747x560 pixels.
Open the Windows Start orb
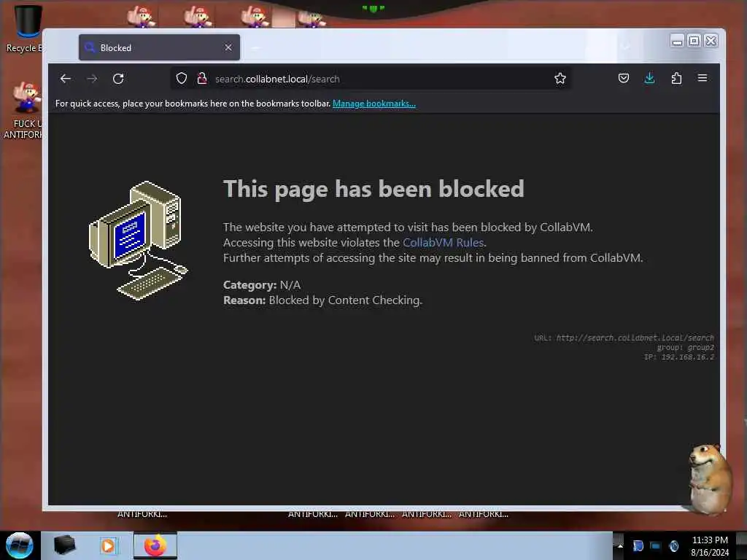[x=19, y=545]
